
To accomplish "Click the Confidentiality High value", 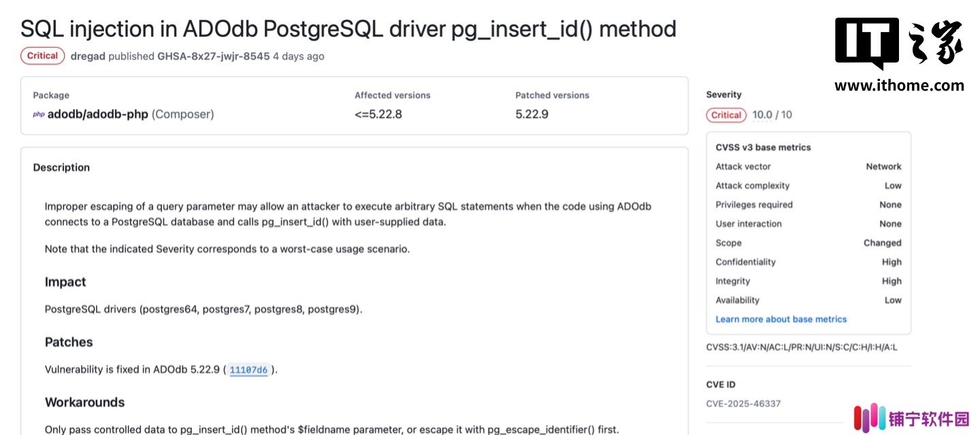I will click(x=892, y=262).
